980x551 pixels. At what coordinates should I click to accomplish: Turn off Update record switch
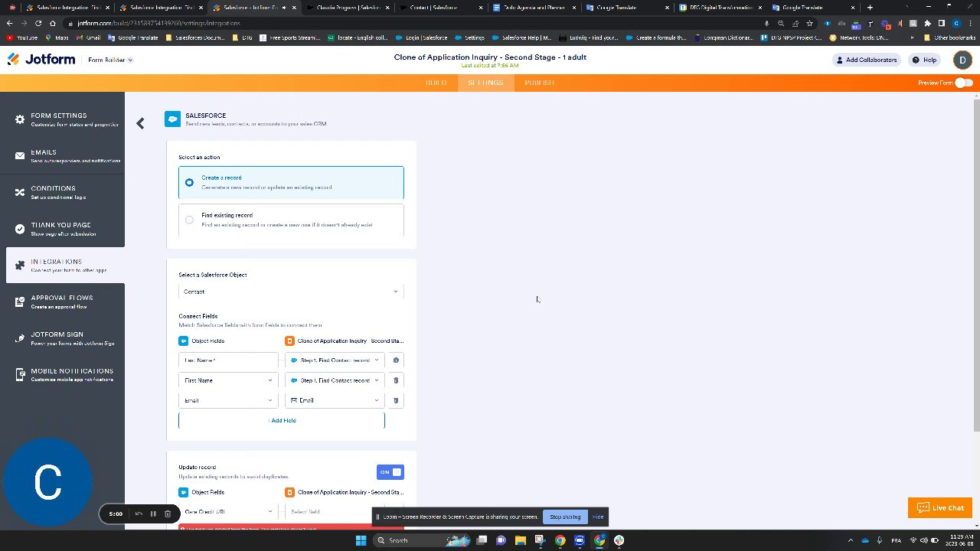click(x=390, y=472)
